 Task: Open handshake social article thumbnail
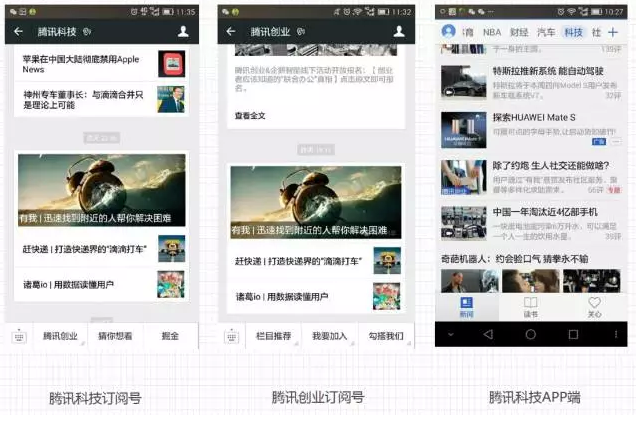pos(464,177)
